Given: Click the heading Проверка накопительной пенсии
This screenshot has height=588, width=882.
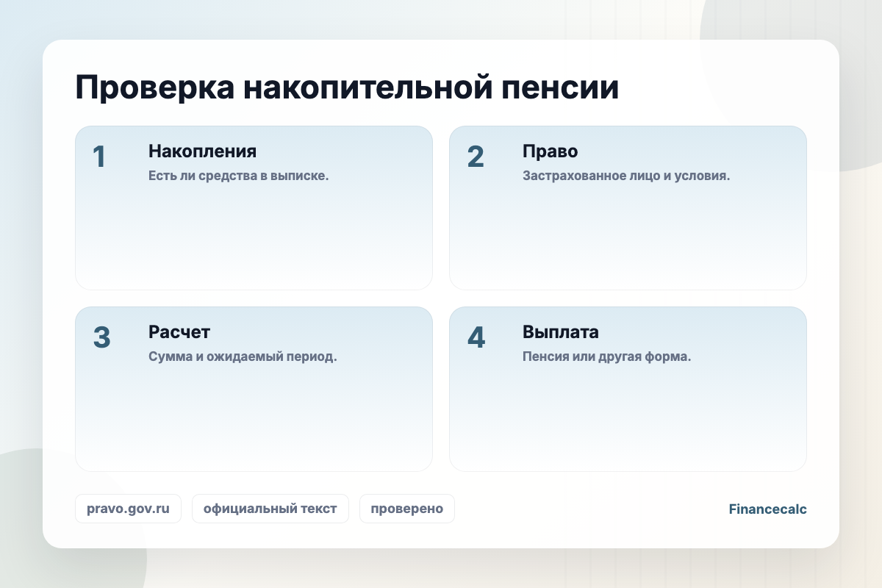Looking at the screenshot, I should point(347,88).
